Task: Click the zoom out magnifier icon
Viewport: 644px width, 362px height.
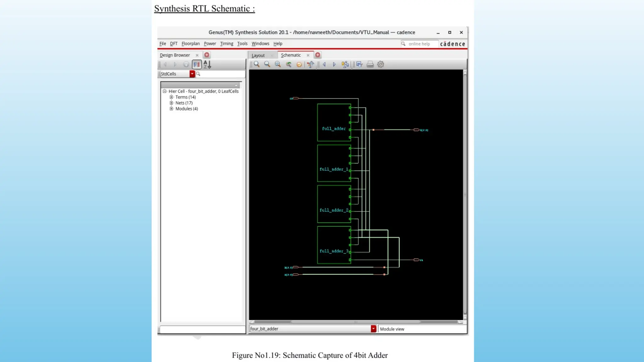Action: (x=267, y=64)
